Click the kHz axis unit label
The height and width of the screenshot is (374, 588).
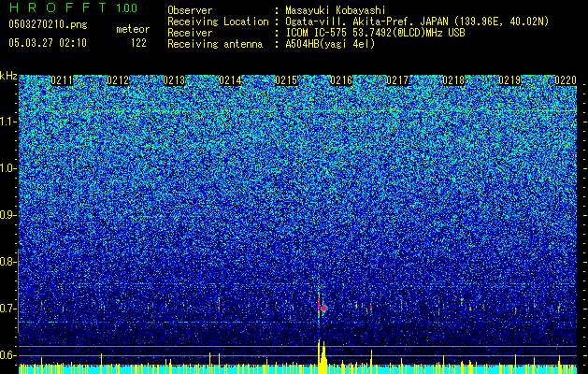point(8,76)
